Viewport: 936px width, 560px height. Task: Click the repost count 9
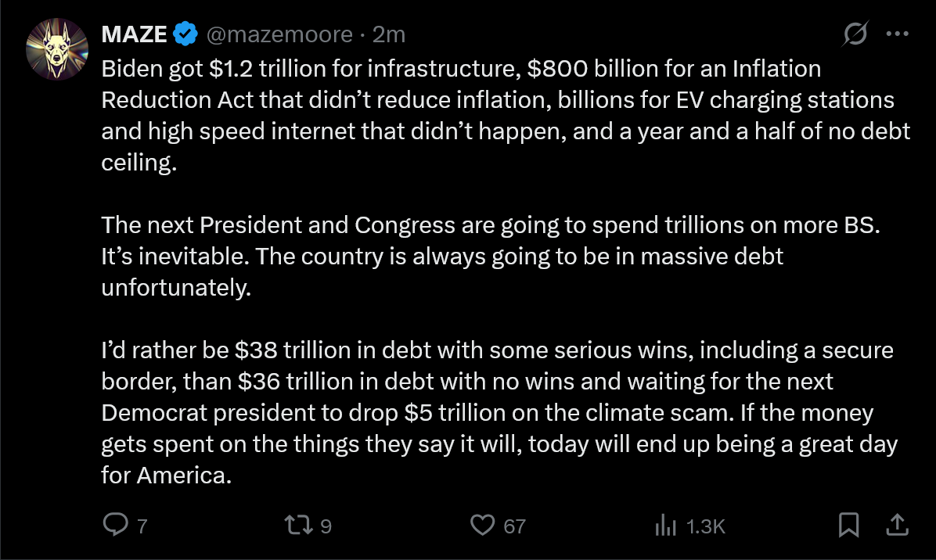(326, 526)
